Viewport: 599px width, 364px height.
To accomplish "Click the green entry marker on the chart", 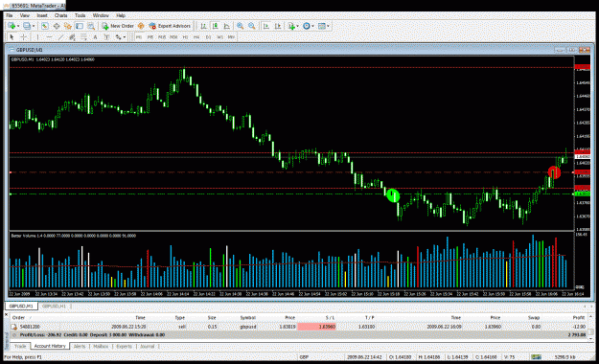I will 393,195.
